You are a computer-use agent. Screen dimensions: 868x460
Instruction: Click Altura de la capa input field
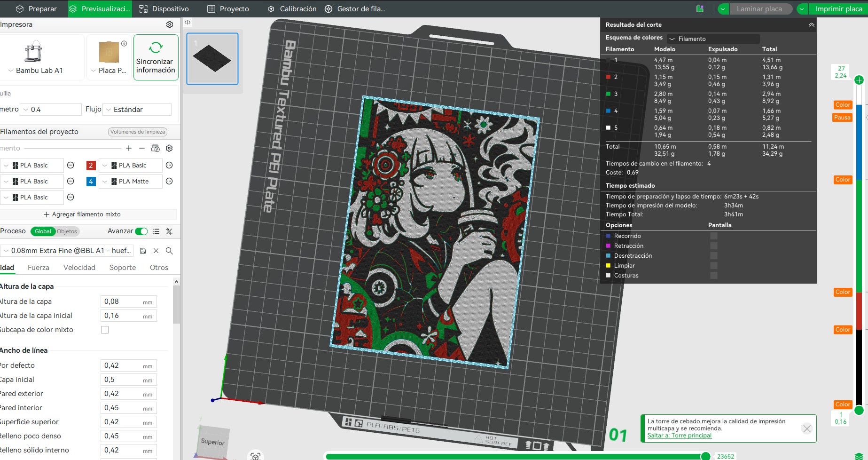[x=128, y=301]
